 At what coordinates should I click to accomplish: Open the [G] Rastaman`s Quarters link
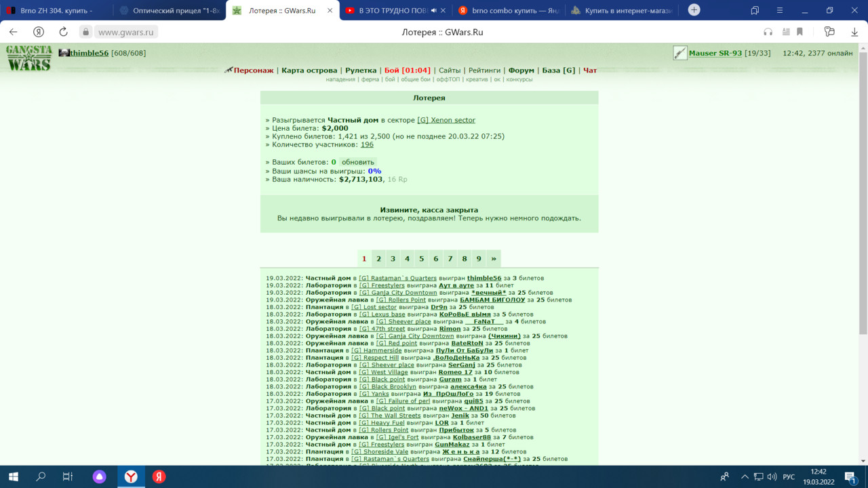(x=397, y=278)
